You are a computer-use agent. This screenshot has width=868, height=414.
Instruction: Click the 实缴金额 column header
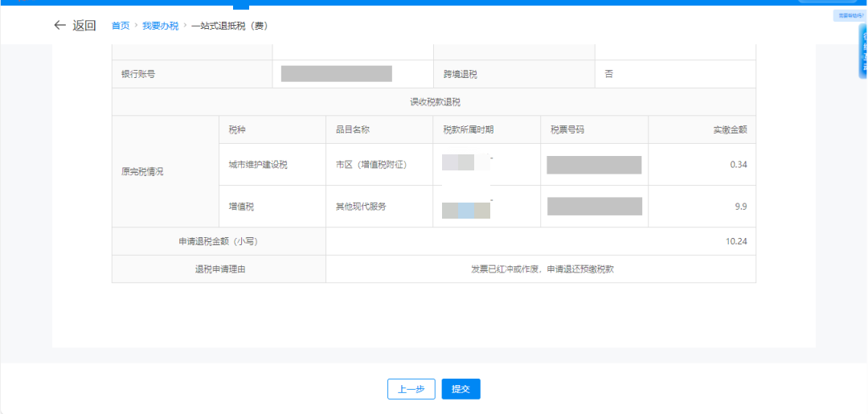coord(702,130)
